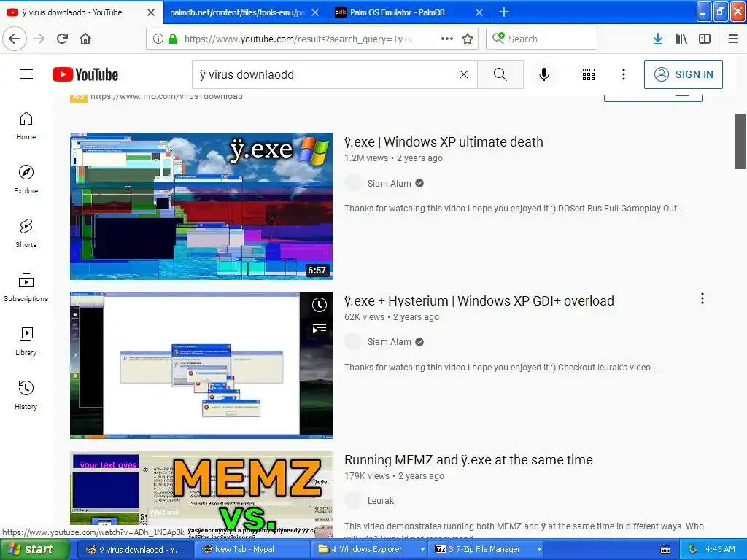Open Home in YouTube sidebar
This screenshot has width=747, height=560.
pos(26,125)
